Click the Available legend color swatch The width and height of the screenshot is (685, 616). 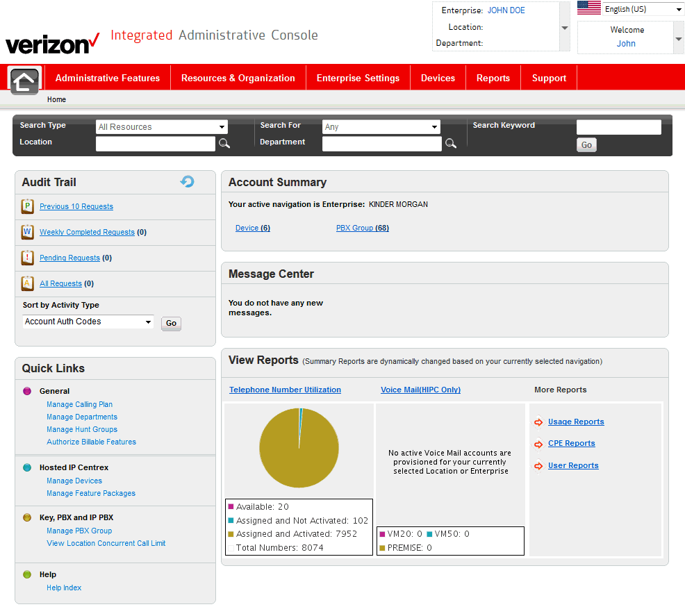tap(231, 506)
